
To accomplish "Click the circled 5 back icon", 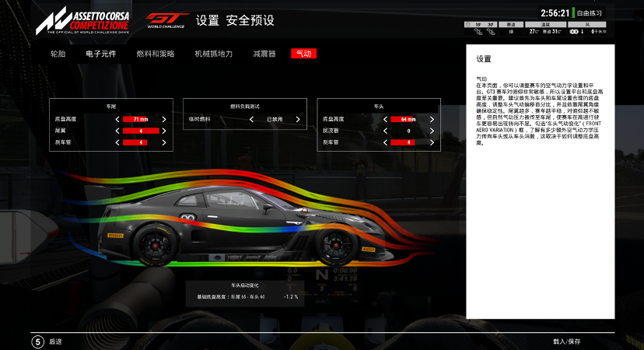I will [38, 341].
